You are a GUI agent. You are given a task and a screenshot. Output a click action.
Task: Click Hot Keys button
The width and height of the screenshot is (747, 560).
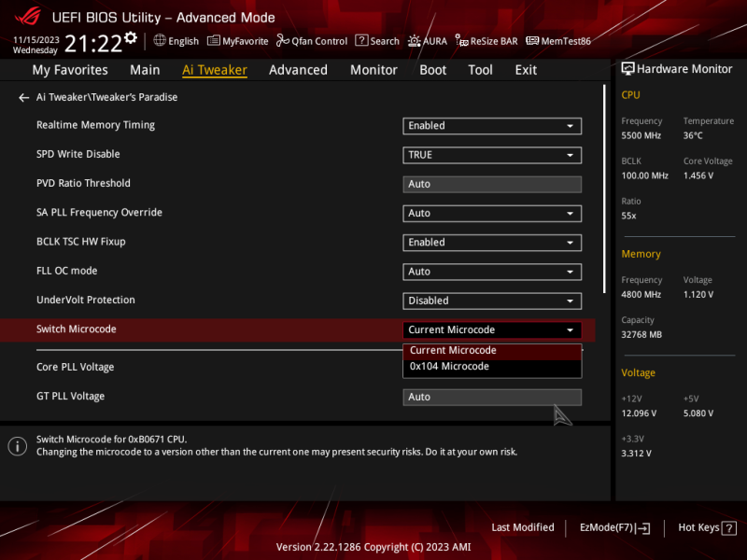(x=707, y=527)
